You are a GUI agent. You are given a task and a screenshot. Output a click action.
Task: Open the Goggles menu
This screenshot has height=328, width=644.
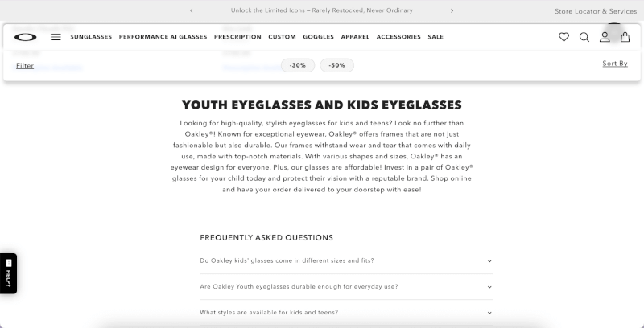tap(319, 37)
